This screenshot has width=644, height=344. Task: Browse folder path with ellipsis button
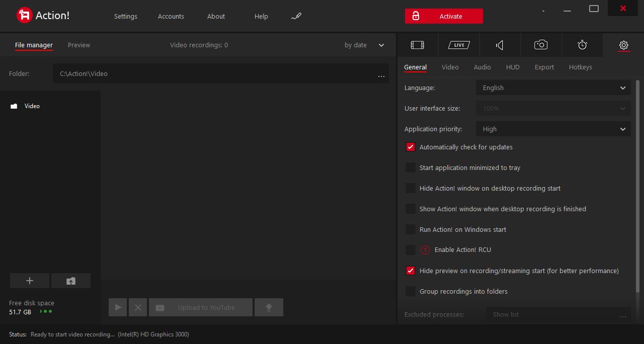[381, 76]
